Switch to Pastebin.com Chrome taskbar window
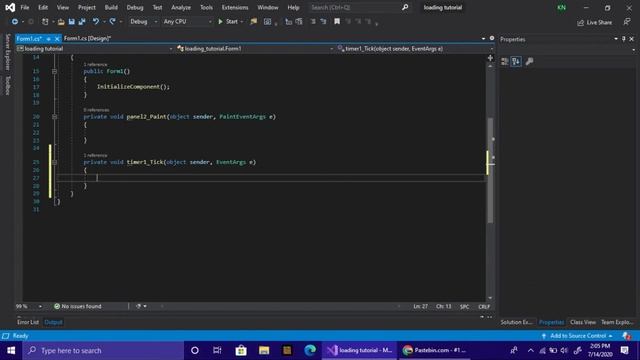Image resolution: width=640 pixels, height=360 pixels. pos(433,350)
